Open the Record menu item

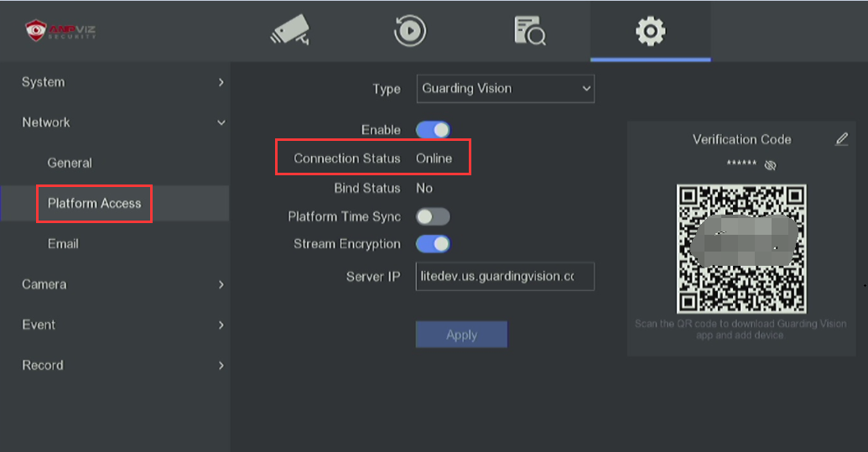[43, 365]
